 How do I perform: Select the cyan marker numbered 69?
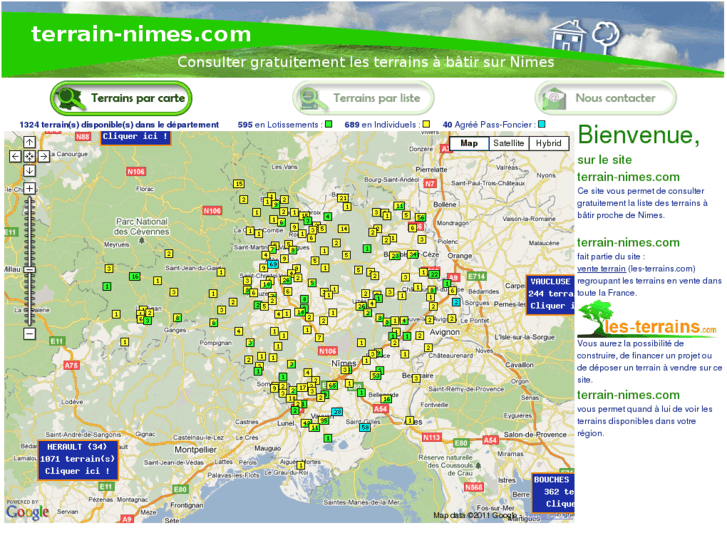pos(273,264)
